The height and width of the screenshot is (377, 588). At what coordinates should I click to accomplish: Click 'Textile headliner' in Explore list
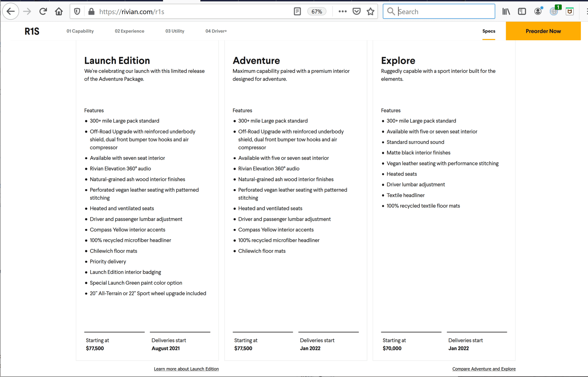click(x=405, y=195)
